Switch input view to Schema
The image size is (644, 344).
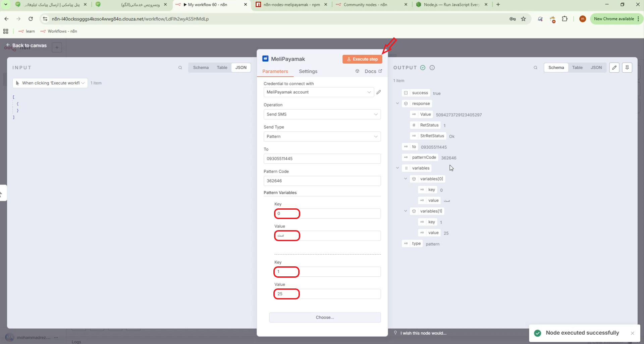(x=201, y=68)
